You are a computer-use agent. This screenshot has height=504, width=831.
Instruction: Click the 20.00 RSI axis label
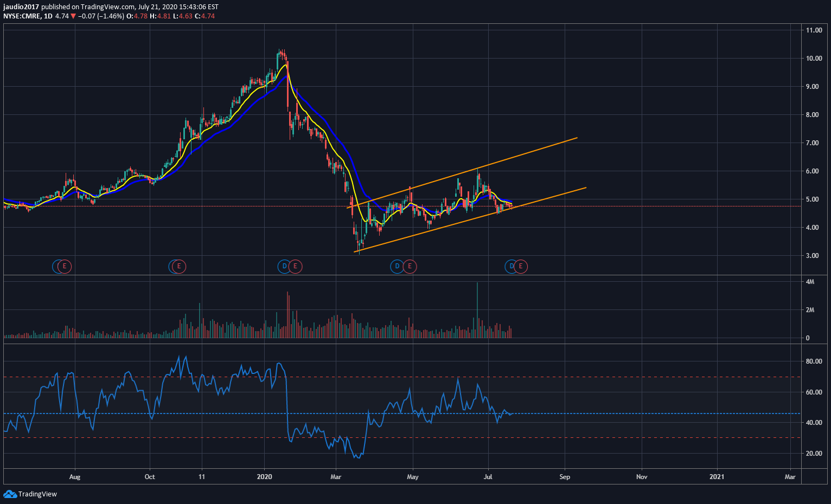(814, 454)
